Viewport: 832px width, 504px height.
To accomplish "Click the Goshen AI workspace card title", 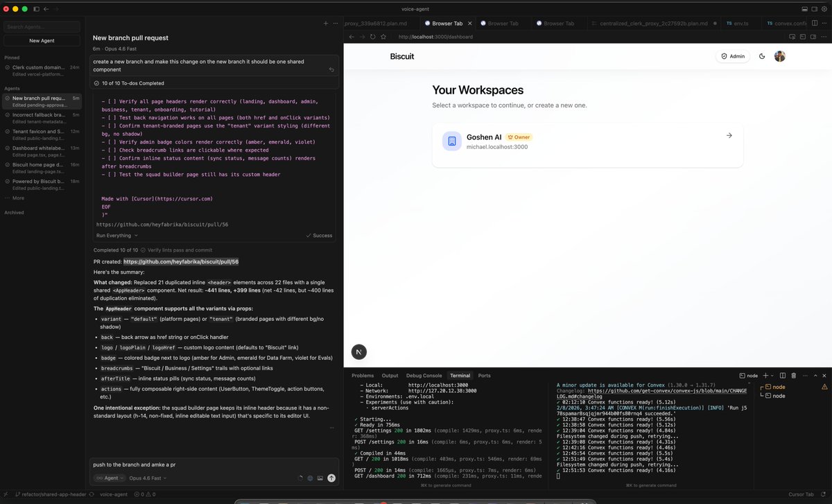I will click(484, 137).
